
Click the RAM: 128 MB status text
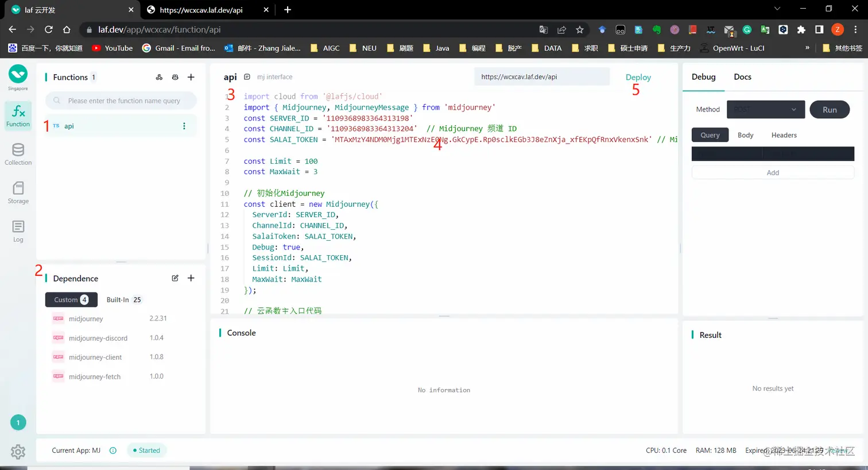pos(716,450)
